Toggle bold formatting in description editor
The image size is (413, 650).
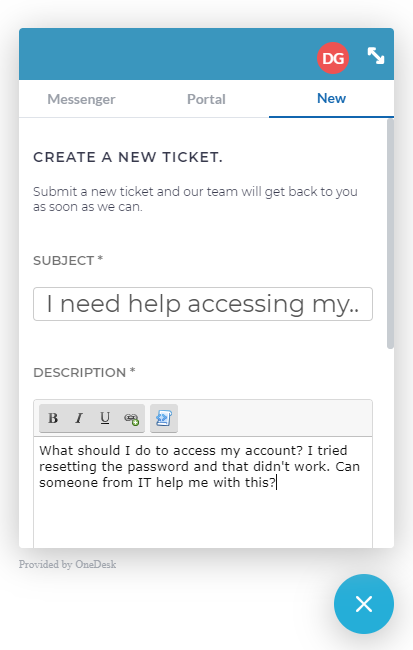tap(53, 418)
